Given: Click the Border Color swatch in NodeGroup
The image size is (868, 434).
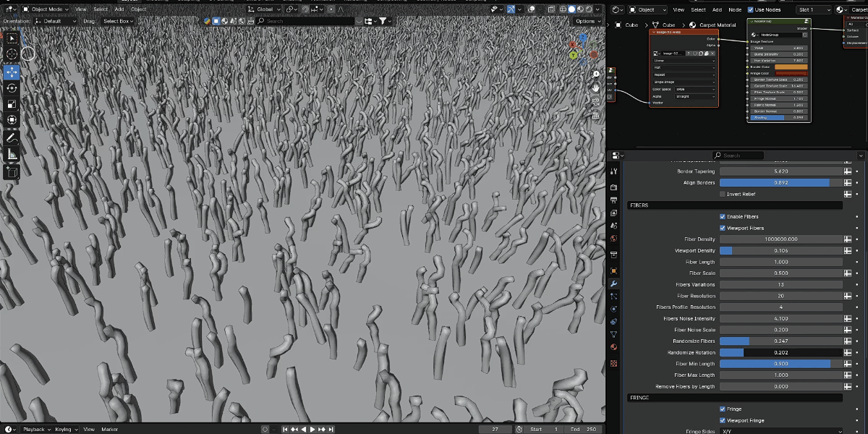Looking at the screenshot, I should point(791,67).
